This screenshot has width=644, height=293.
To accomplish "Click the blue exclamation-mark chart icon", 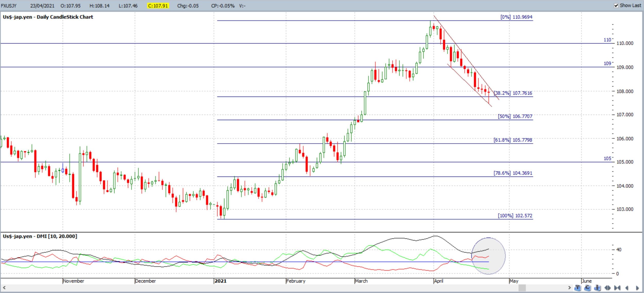I will pos(597,288).
